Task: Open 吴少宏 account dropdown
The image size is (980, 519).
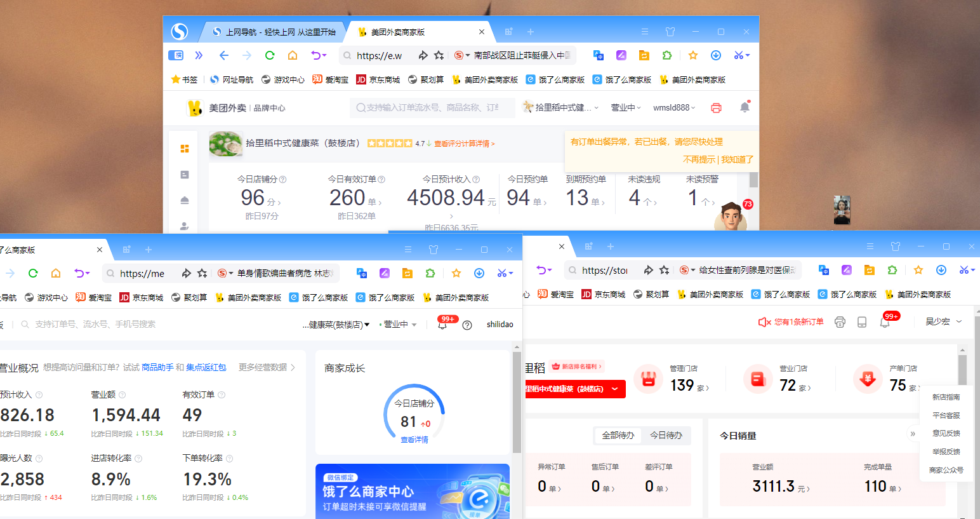Action: tap(944, 321)
